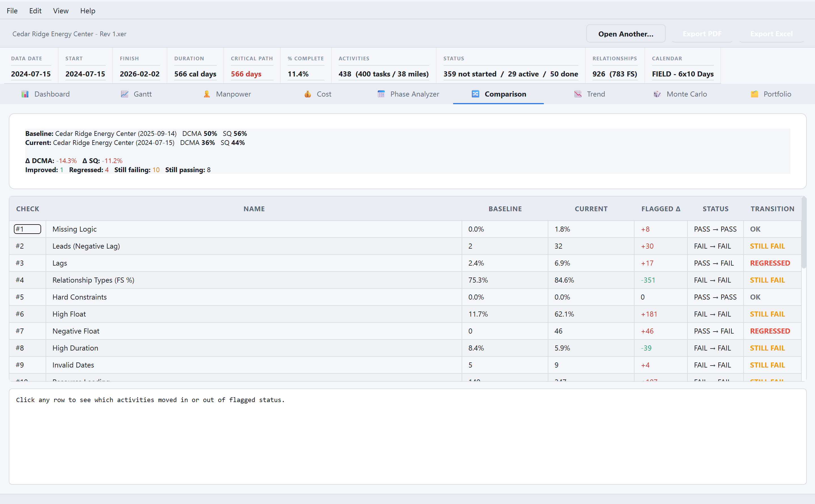Click REGRESSED label in Lags row
The height and width of the screenshot is (504, 815).
[770, 263]
